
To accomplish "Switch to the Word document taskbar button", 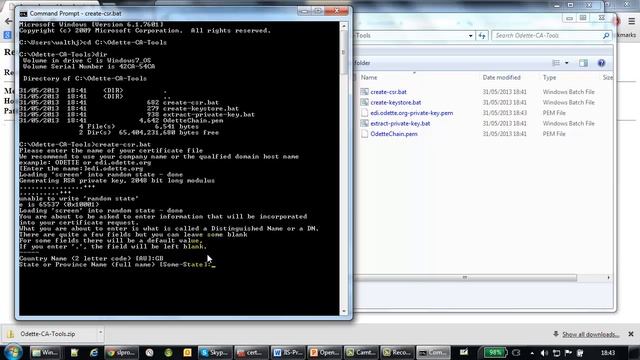I will pos(288,352).
